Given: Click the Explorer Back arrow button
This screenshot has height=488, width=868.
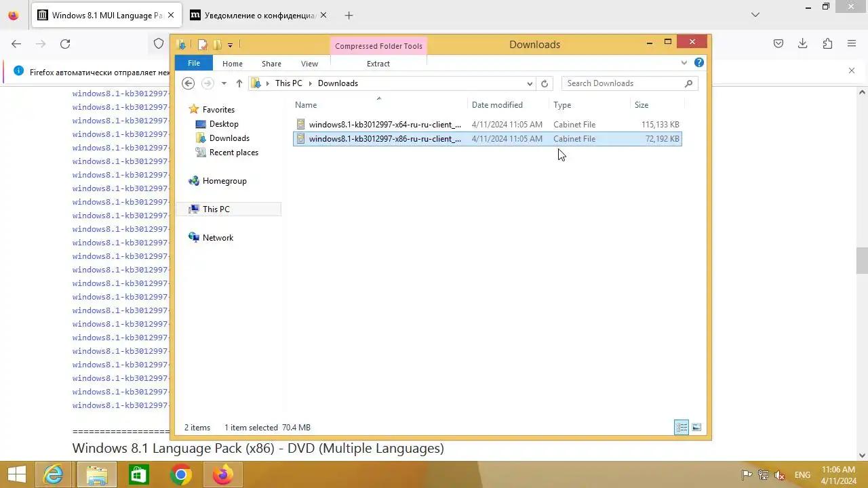Looking at the screenshot, I should tap(189, 83).
